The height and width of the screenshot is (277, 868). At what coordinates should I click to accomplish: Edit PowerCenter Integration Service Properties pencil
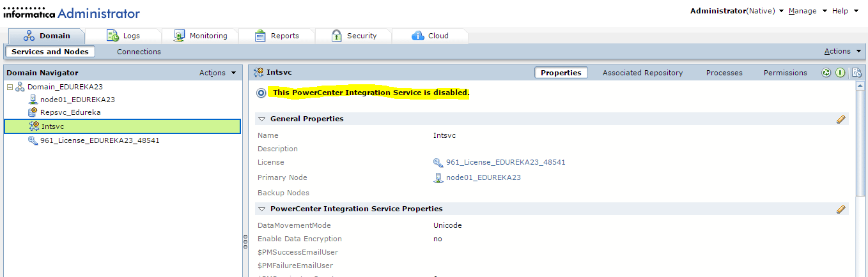[841, 209]
